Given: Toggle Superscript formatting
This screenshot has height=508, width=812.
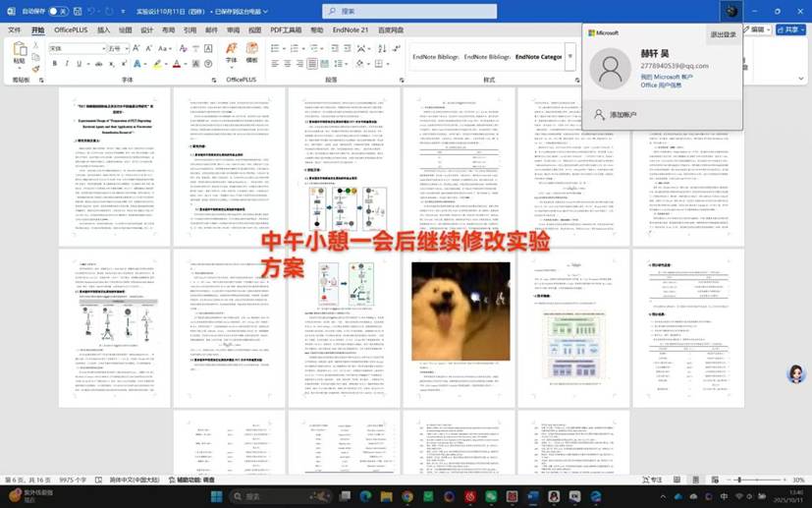Looking at the screenshot, I should point(125,64).
